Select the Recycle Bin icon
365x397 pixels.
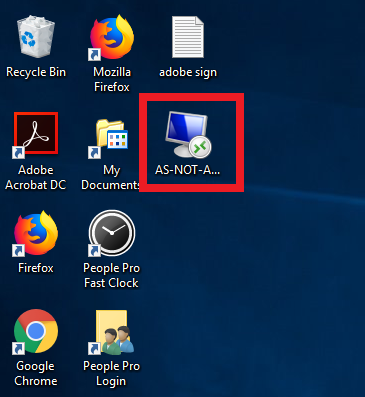(x=36, y=37)
